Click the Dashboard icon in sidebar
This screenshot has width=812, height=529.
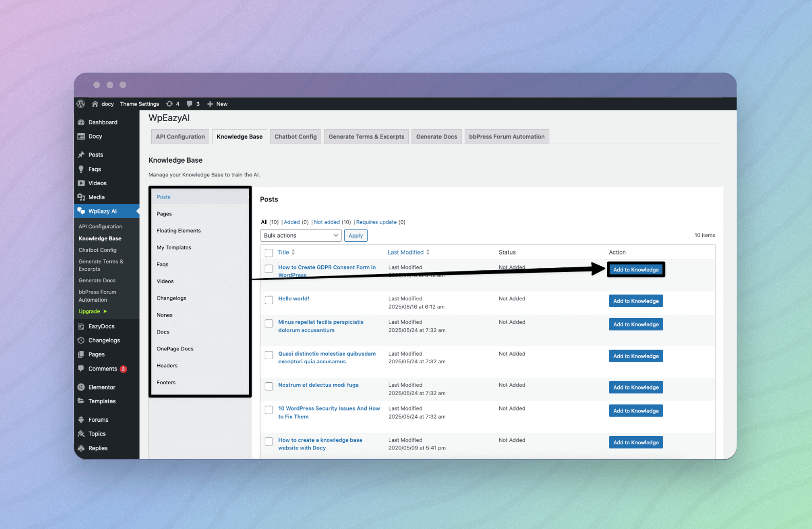tap(81, 122)
